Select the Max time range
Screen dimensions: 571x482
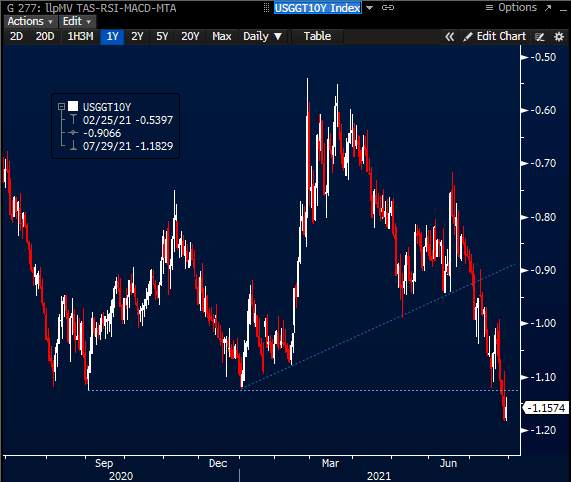click(x=222, y=36)
